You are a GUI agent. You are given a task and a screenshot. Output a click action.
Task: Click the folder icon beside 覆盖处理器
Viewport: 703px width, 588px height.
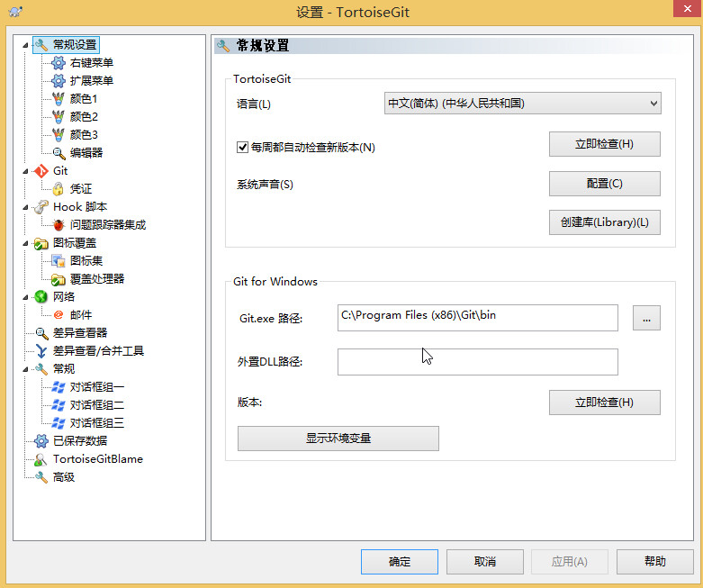coord(59,279)
